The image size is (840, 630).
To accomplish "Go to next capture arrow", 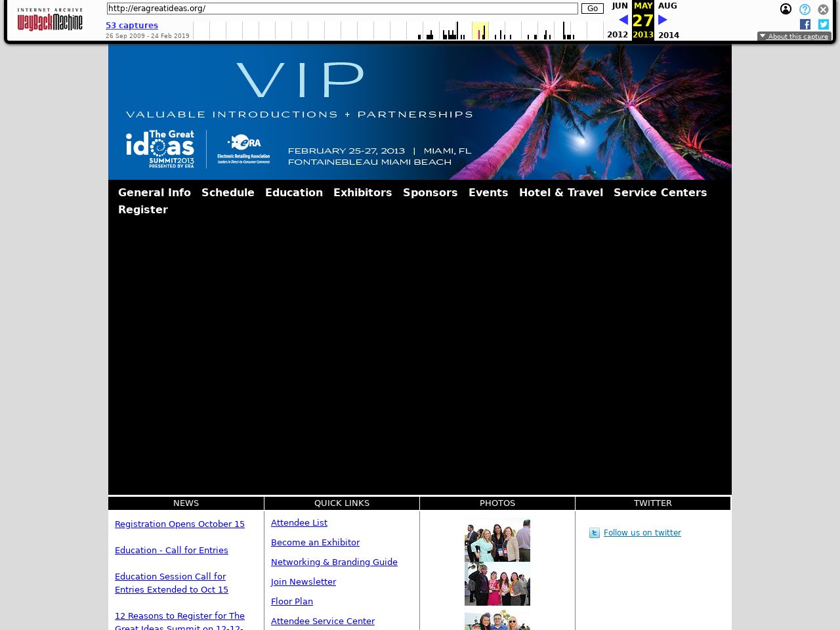I will pos(663,20).
